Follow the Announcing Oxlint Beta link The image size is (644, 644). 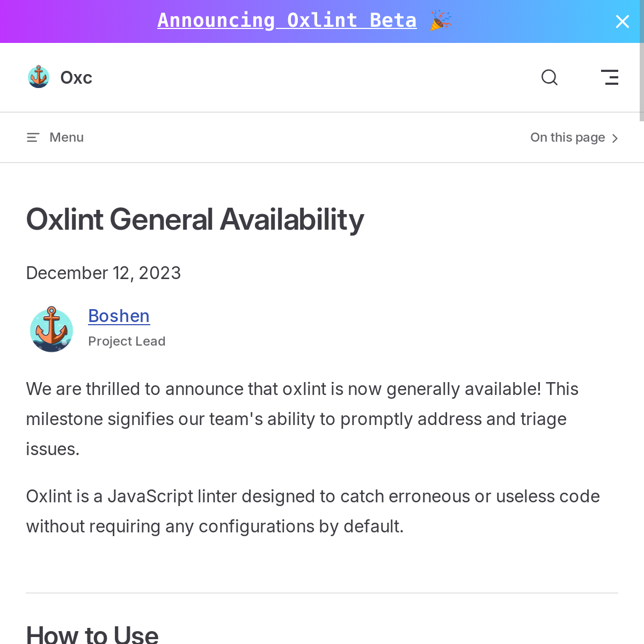pos(287,20)
